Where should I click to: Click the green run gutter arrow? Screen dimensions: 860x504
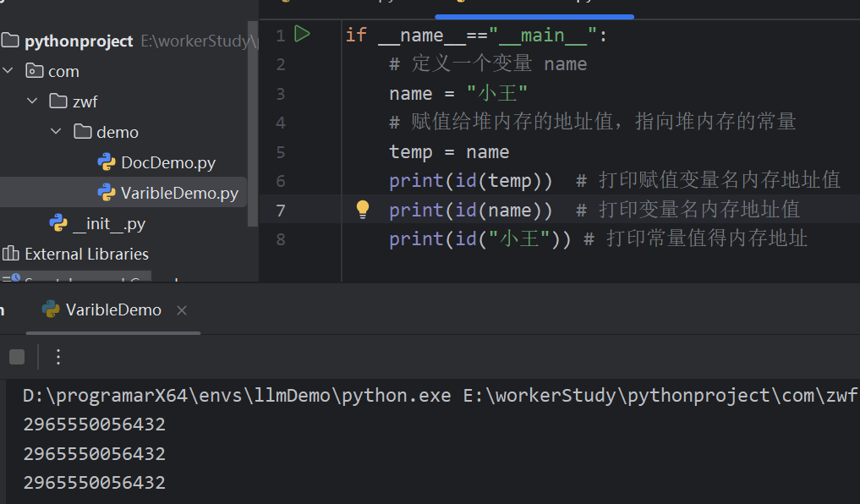302,34
